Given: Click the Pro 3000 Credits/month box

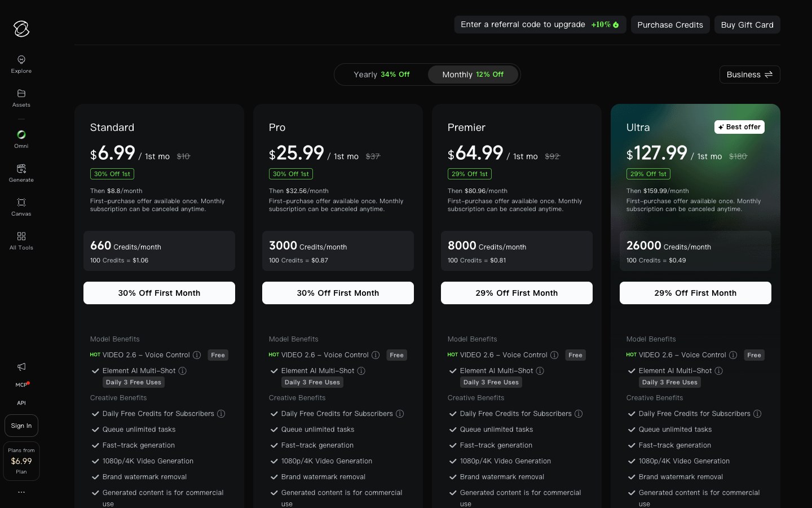Looking at the screenshot, I should coord(338,251).
